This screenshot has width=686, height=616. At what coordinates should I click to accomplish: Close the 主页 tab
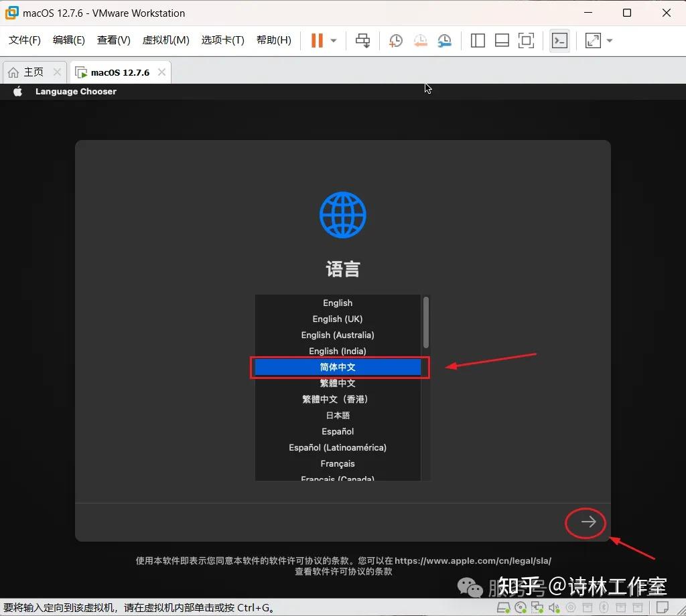click(57, 72)
